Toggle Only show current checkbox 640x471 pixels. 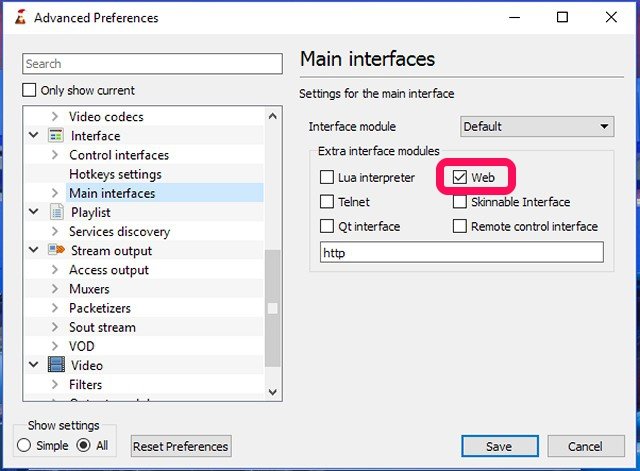pyautogui.click(x=30, y=90)
